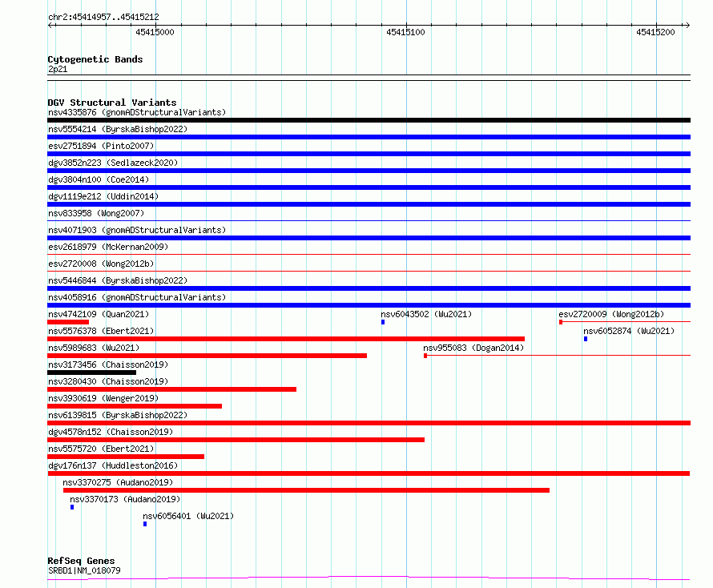Click the blue marker under nsv3370173
This screenshot has width=713, height=588.
pos(72,507)
